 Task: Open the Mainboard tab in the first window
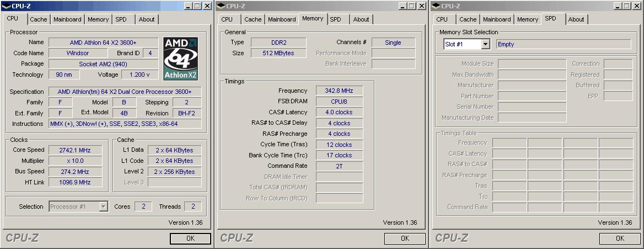click(67, 19)
